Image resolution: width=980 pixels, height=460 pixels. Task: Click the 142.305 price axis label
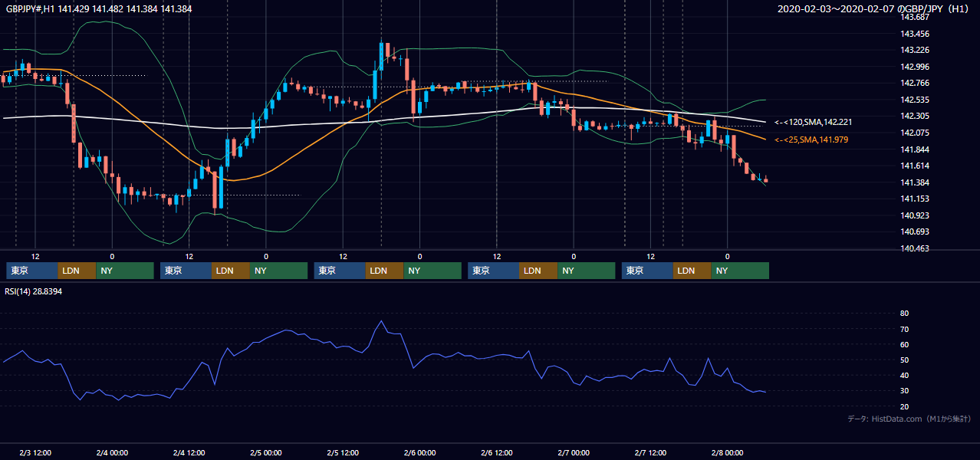[914, 117]
